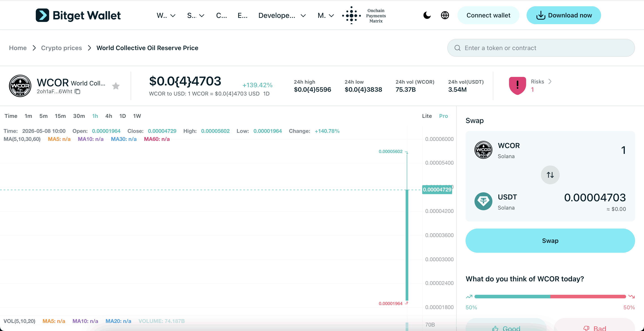Image resolution: width=644 pixels, height=331 pixels.
Task: Expand the S.. navigation dropdown
Action: [195, 15]
